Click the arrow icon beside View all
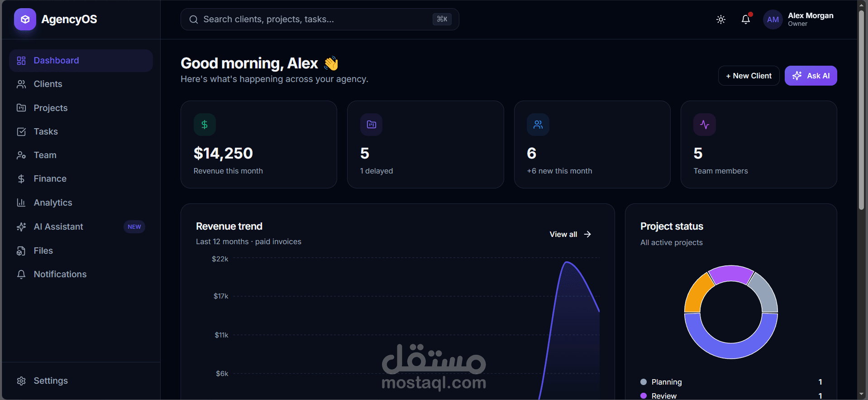Screen dimensions: 868x400 point(587,234)
